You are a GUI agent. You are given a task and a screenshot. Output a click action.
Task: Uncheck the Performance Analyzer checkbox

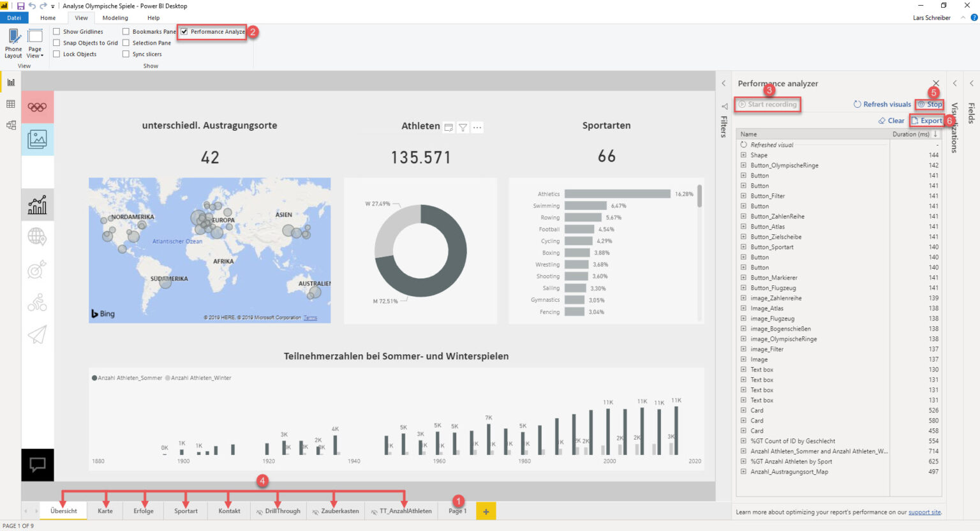click(184, 31)
